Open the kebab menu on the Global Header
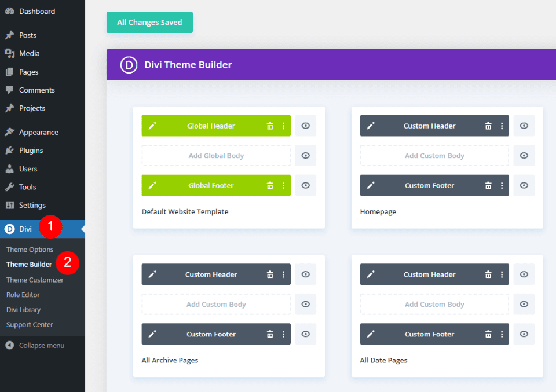Viewport: 556px width, 392px height. point(283,126)
